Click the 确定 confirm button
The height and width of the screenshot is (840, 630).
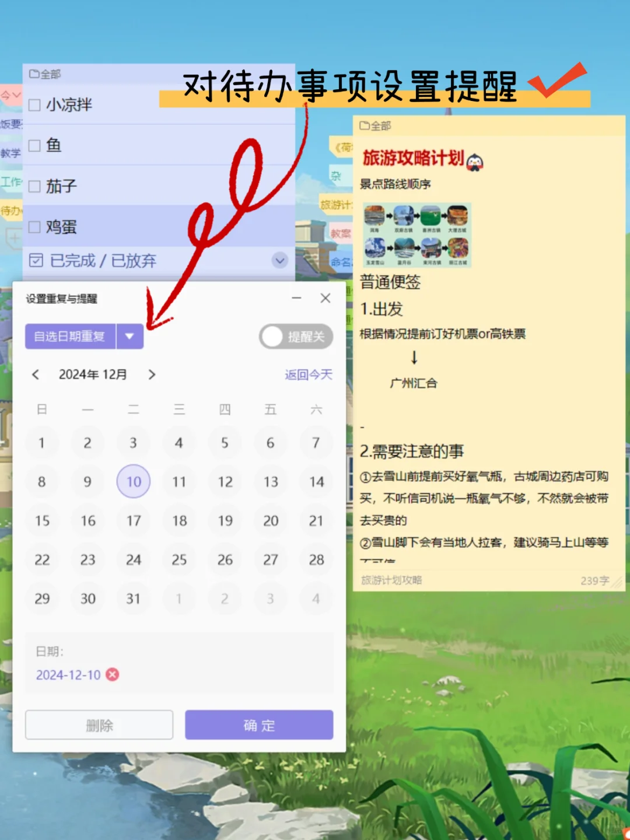(259, 725)
